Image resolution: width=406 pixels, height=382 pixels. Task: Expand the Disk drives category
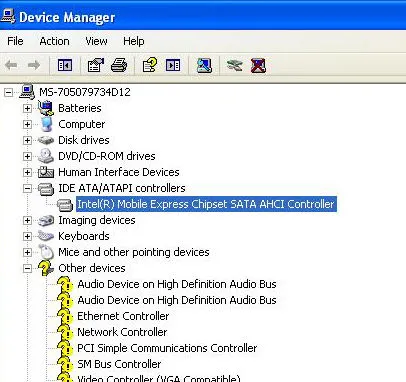pyautogui.click(x=27, y=140)
